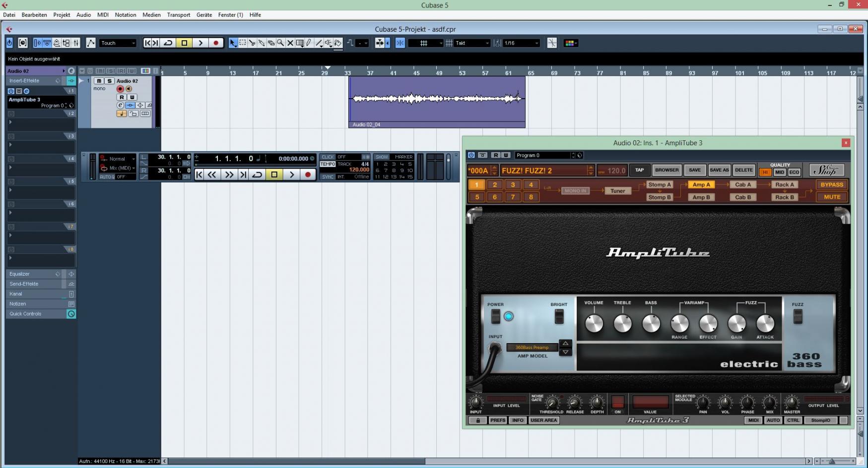Select next amp model with down arrow

(565, 352)
